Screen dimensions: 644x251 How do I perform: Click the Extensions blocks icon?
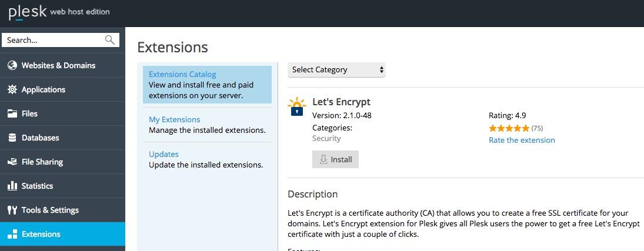tap(12, 234)
